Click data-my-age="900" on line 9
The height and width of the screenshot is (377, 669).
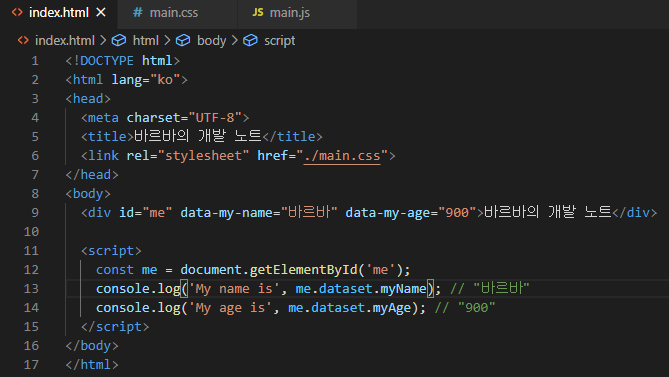pyautogui.click(x=410, y=213)
